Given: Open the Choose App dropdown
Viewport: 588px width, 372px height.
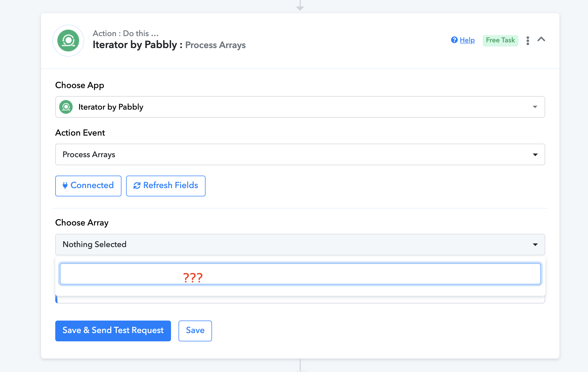Looking at the screenshot, I should point(300,107).
